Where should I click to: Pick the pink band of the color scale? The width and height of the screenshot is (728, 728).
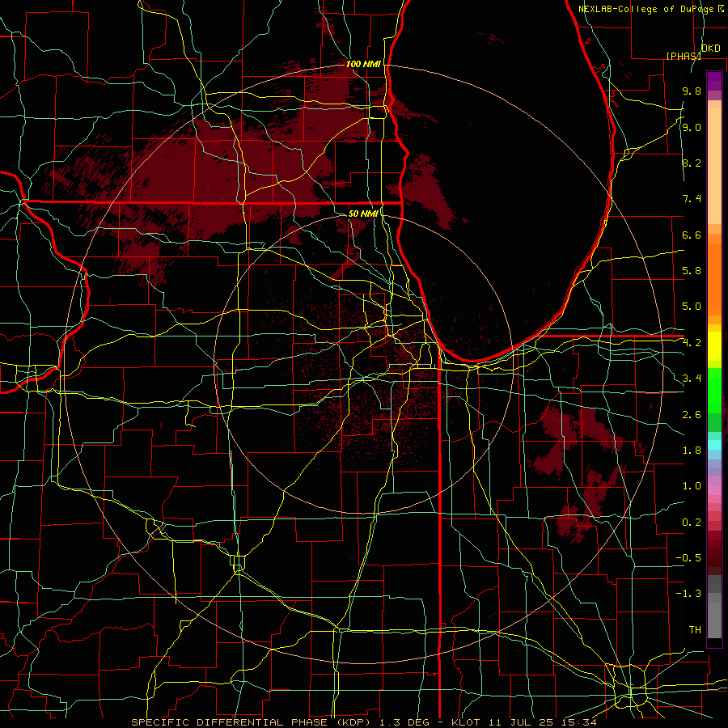(x=714, y=490)
